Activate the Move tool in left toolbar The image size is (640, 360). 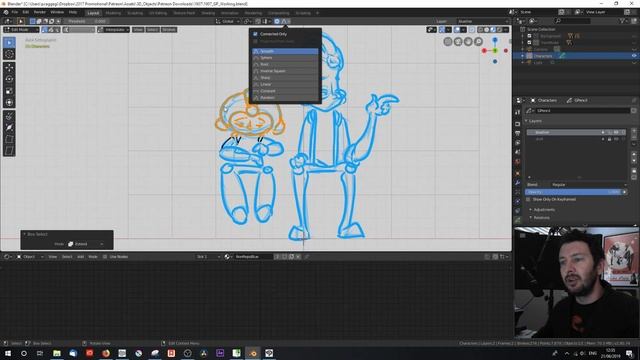click(9, 68)
